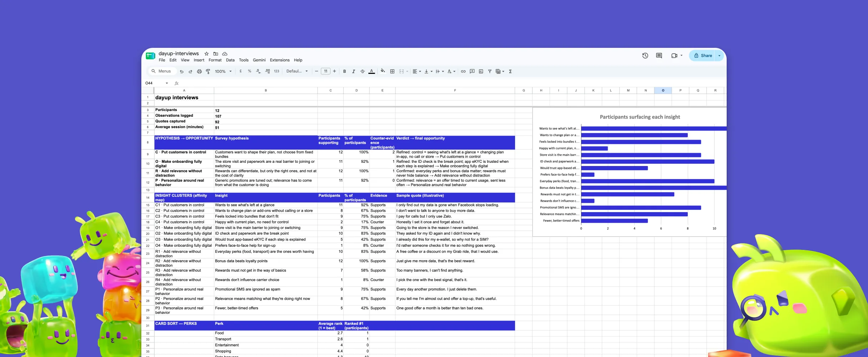868x357 pixels.
Task: Increase font size with plus
Action: 334,71
